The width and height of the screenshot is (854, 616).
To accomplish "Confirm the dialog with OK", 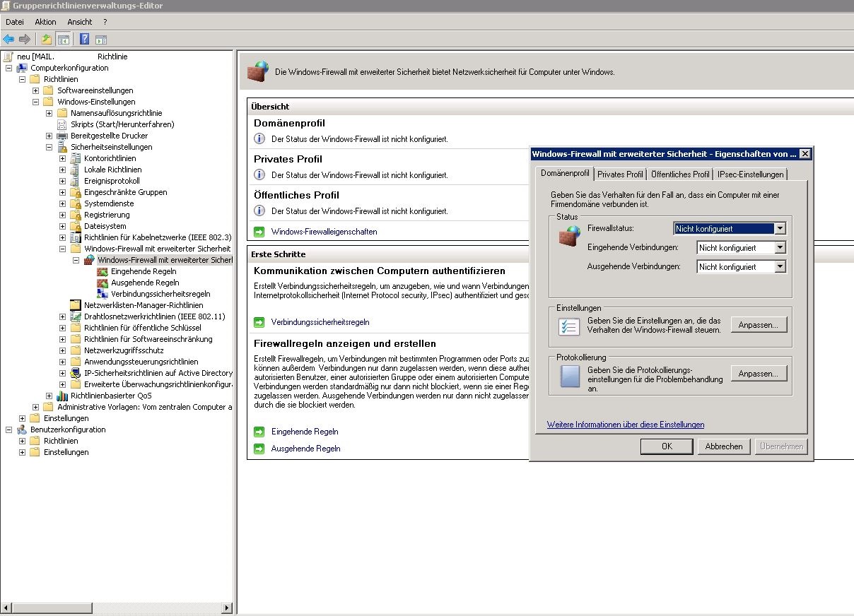I will (x=667, y=446).
